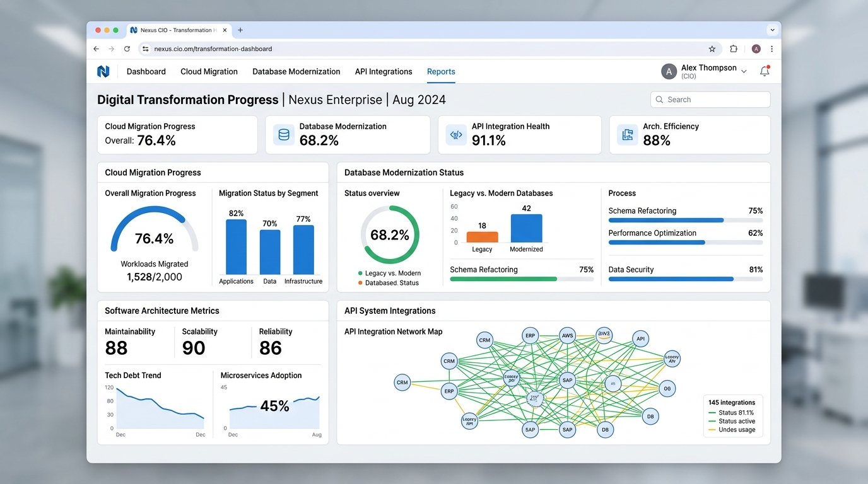
Task: Go to the Cloud Migration nav item
Action: (209, 72)
